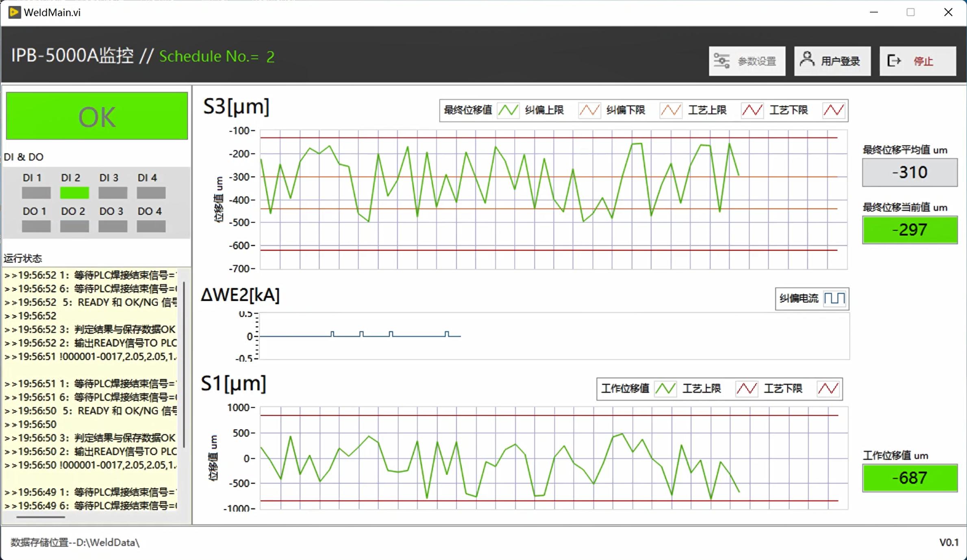Toggle the DO 4 indicator
This screenshot has height=560, width=967.
pyautogui.click(x=151, y=226)
